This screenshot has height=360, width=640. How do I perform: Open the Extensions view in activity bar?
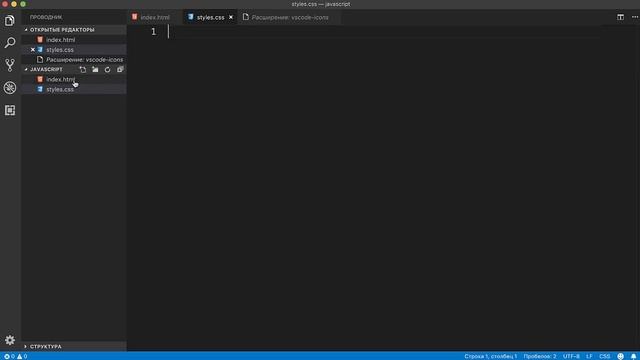click(x=10, y=110)
